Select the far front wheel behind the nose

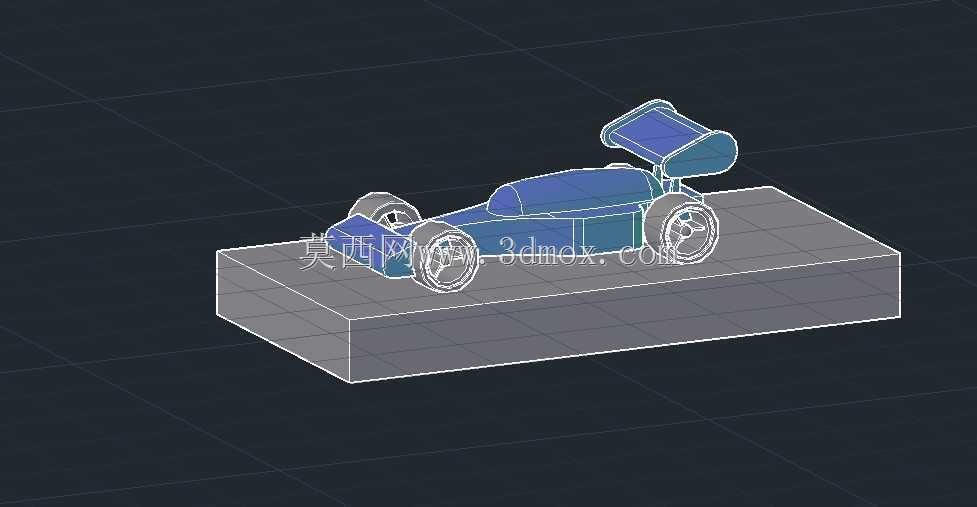coord(384,211)
